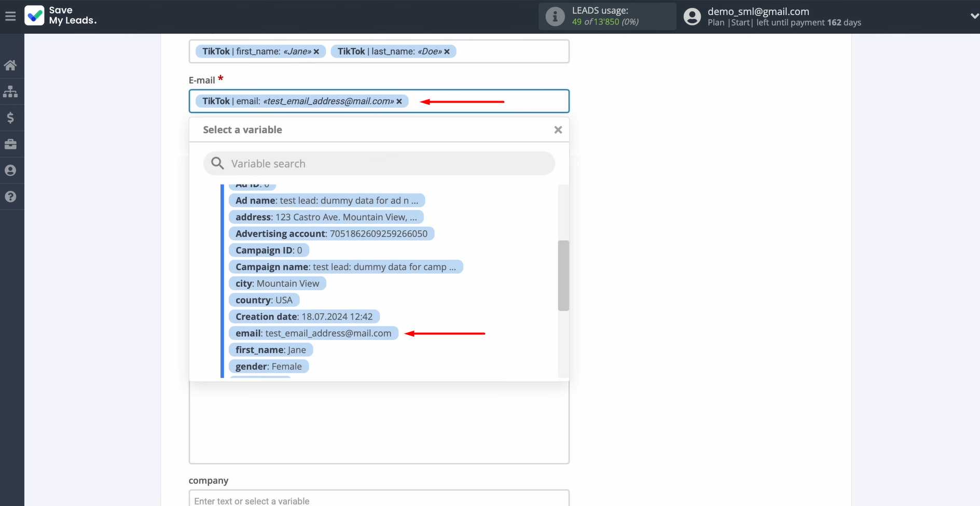The width and height of the screenshot is (980, 506).
Task: Open the help question mark icon
Action: coord(10,197)
